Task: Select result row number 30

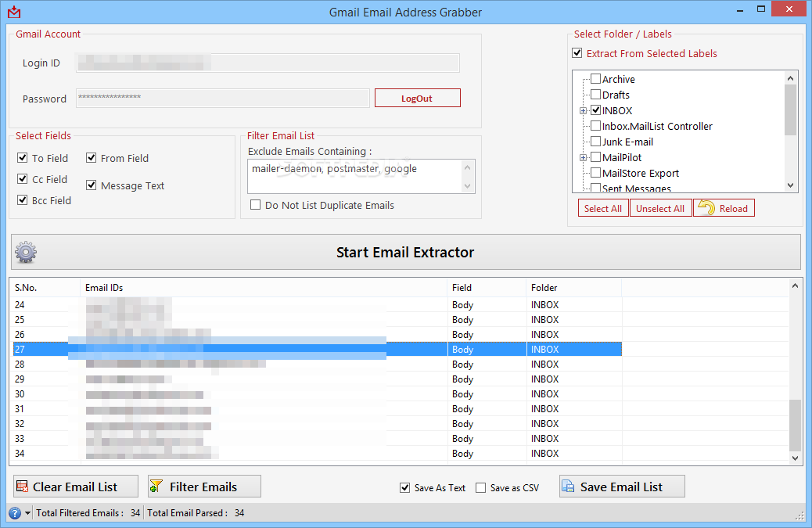Action: [x=318, y=394]
